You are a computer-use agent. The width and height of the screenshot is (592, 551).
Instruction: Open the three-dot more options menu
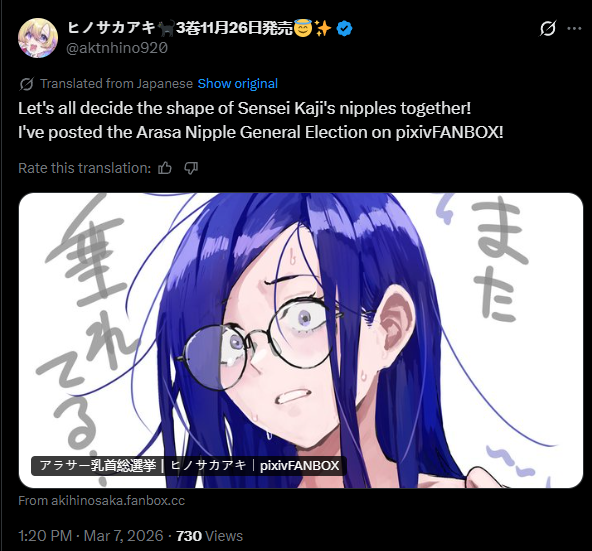point(574,28)
